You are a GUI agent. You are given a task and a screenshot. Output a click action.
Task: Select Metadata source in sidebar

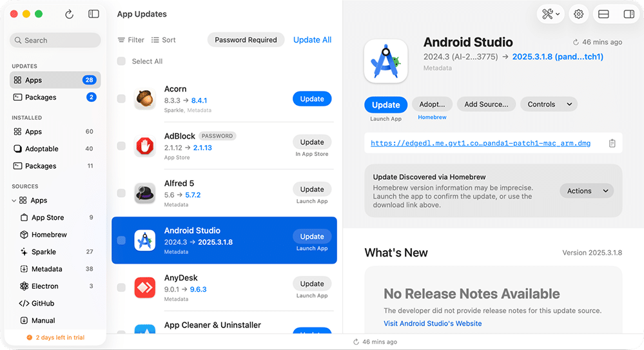tap(55, 269)
